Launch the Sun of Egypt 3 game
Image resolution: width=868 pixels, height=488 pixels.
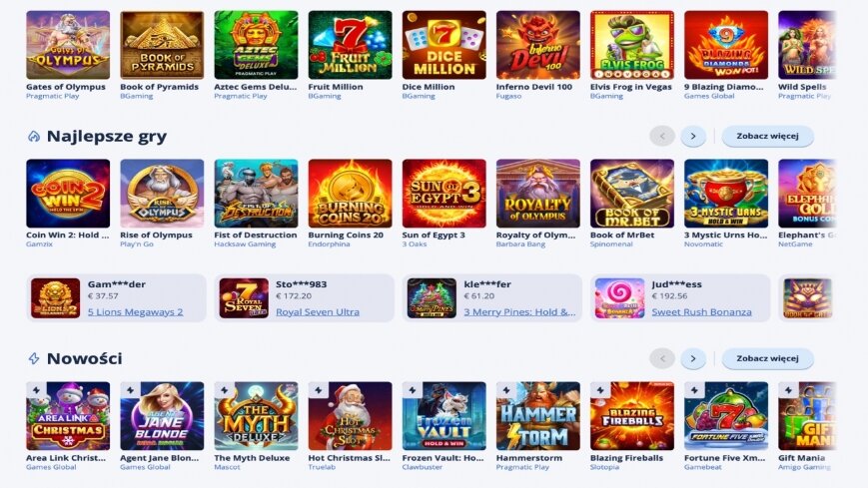click(443, 194)
